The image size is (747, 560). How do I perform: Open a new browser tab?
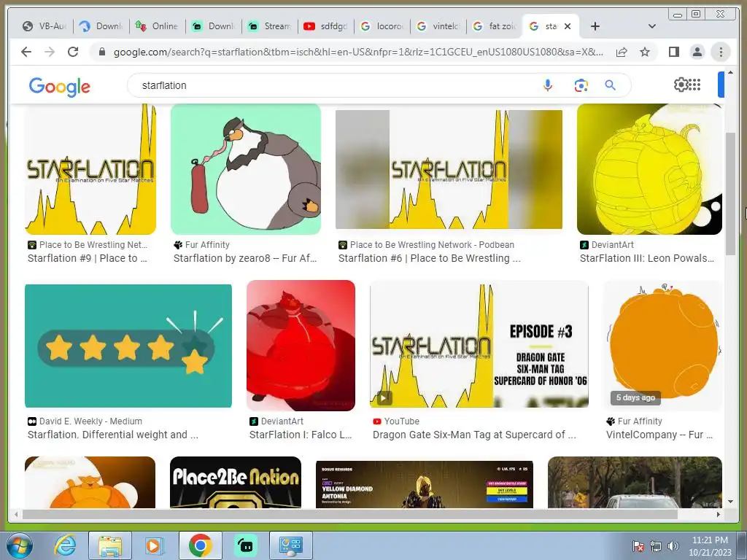595,26
